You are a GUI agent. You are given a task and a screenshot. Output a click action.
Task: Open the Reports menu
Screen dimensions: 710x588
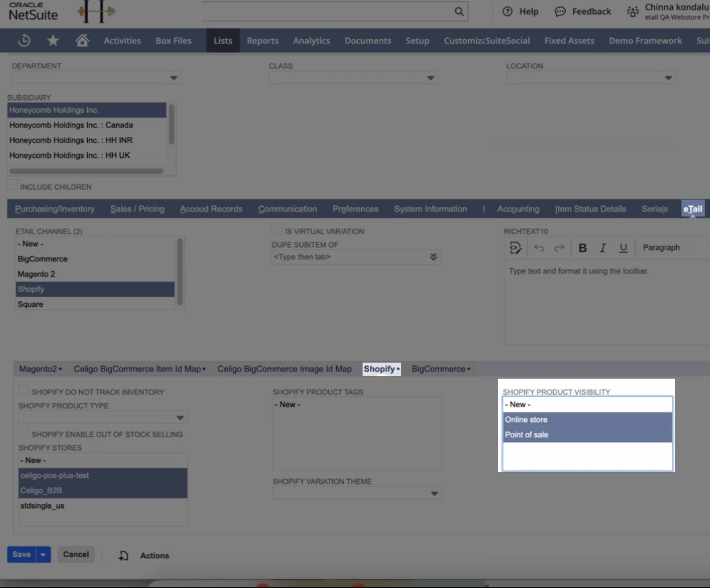pos(263,41)
